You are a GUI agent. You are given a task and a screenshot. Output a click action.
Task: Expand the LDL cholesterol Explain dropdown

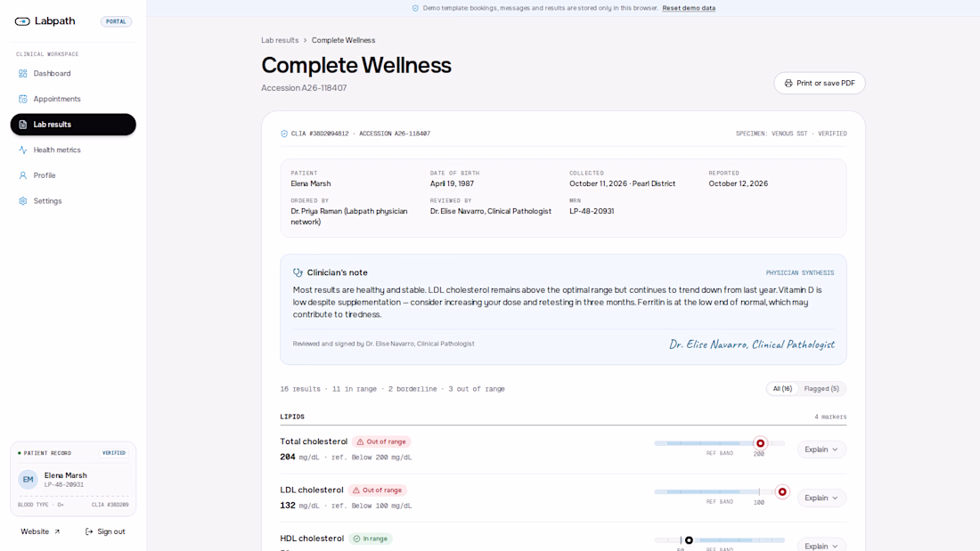(x=821, y=498)
